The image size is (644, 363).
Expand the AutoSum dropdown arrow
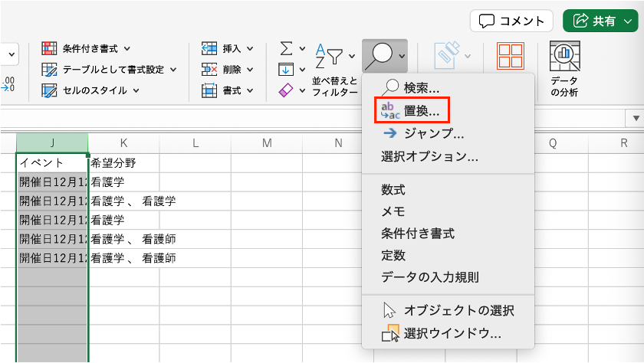[x=302, y=49]
